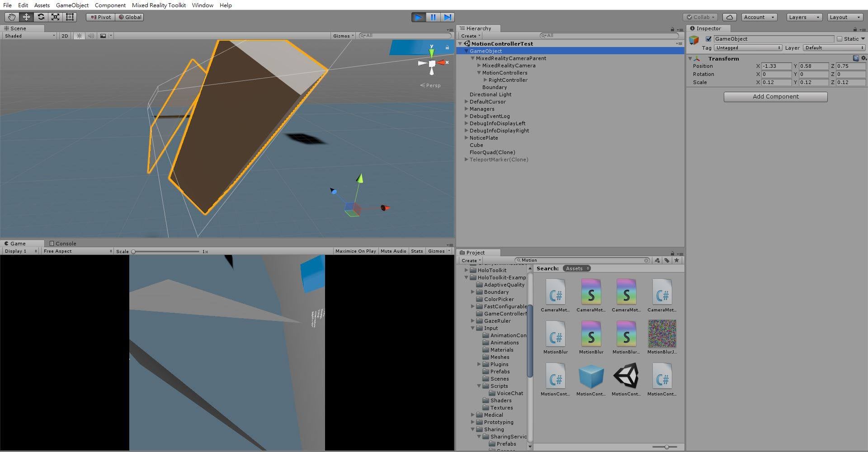The image size is (868, 452).
Task: Click the Position X input field
Action: pos(776,66)
